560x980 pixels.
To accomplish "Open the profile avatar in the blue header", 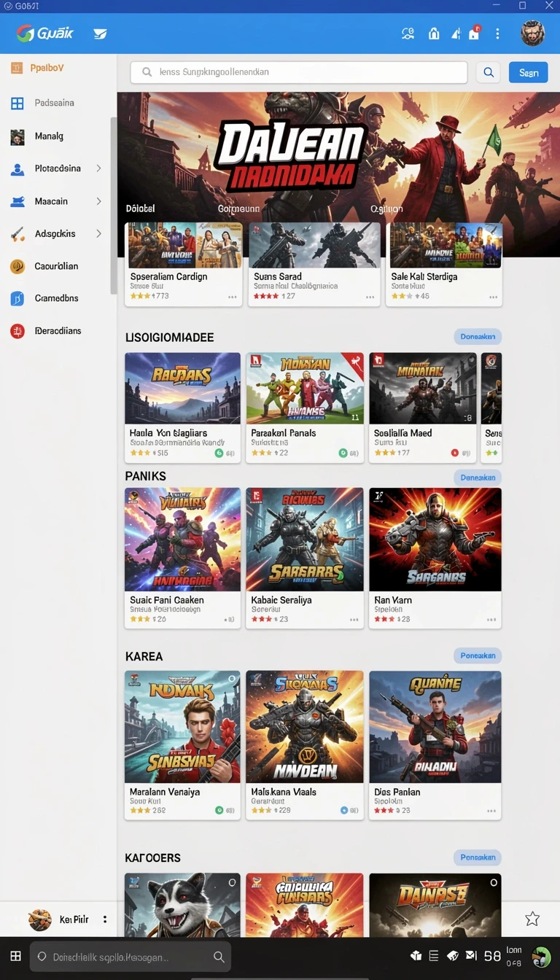I will (532, 34).
